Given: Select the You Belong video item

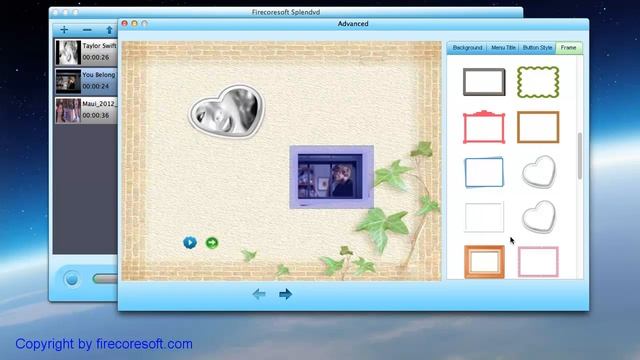Looking at the screenshot, I should [x=86, y=81].
